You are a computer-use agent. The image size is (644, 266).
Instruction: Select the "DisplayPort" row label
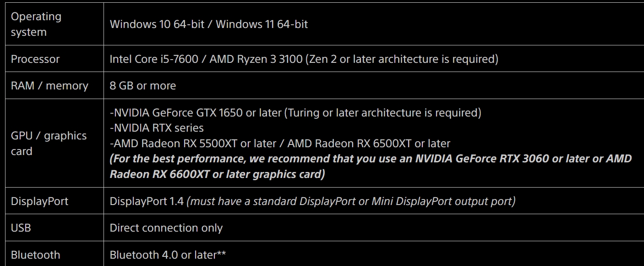(39, 201)
